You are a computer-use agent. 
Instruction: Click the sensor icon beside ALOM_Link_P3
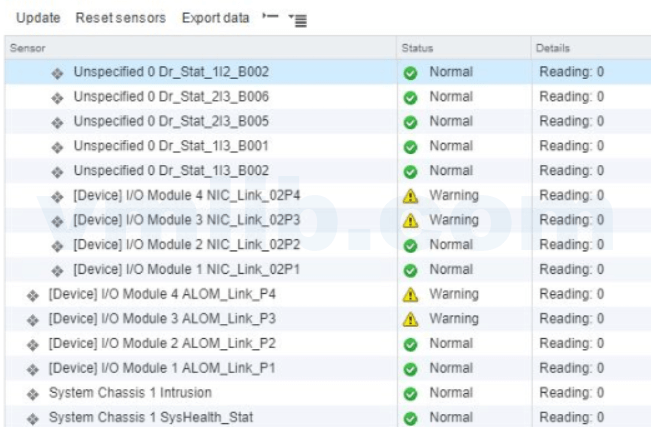(33, 320)
